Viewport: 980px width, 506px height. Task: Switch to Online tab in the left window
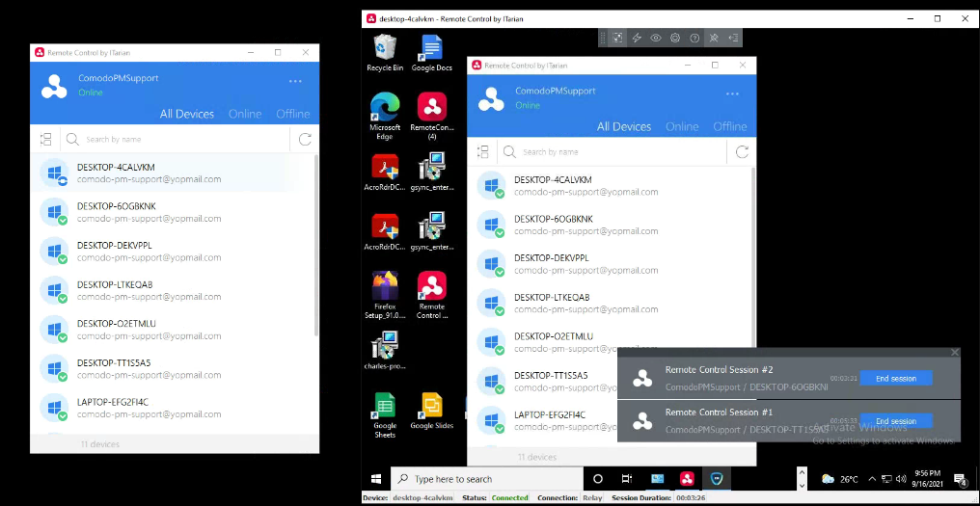tap(245, 114)
